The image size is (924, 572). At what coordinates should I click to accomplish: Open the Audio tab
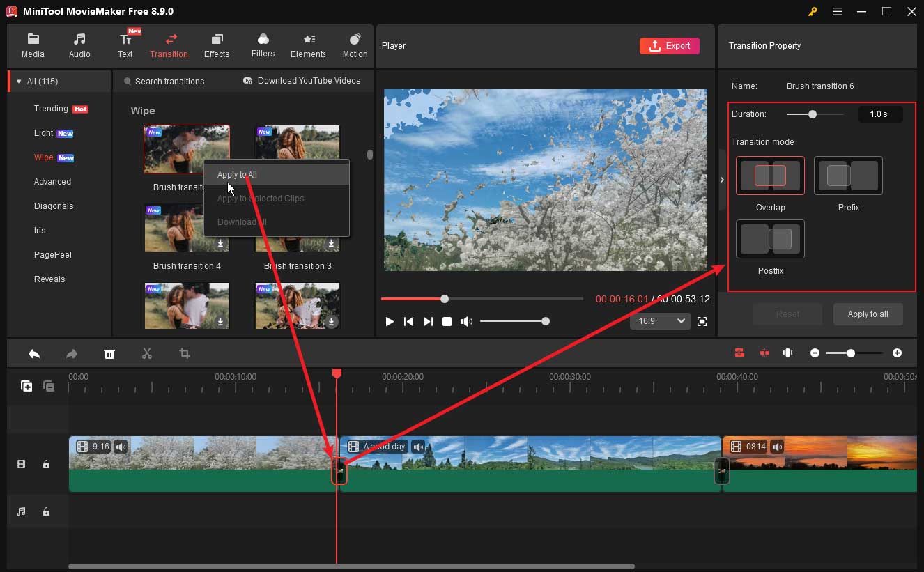click(79, 46)
